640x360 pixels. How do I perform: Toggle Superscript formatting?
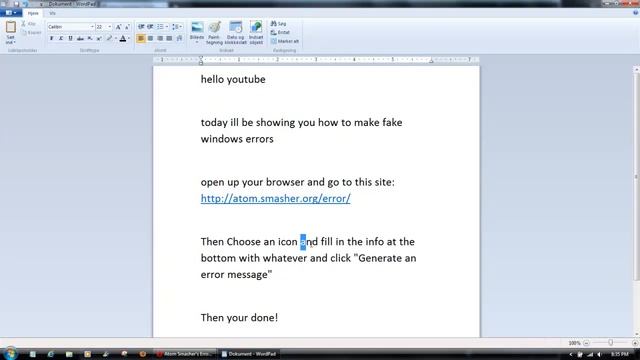(99, 38)
